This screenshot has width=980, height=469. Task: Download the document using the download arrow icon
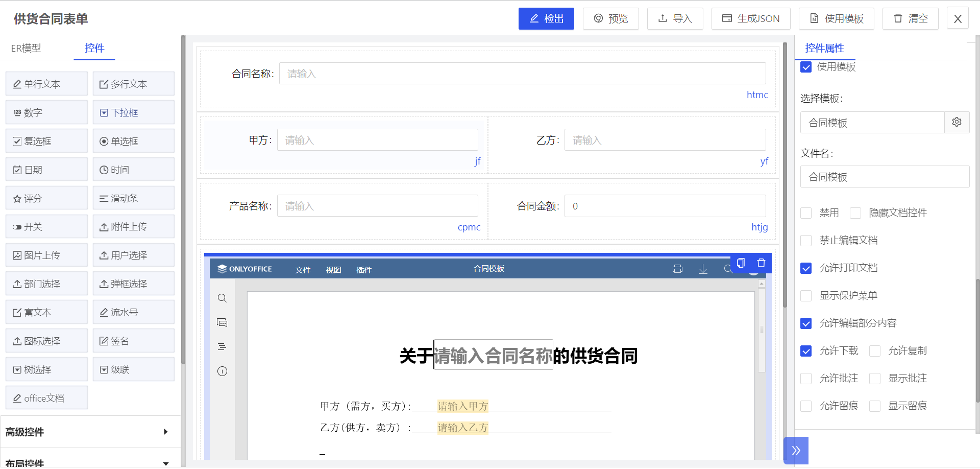[703, 269]
